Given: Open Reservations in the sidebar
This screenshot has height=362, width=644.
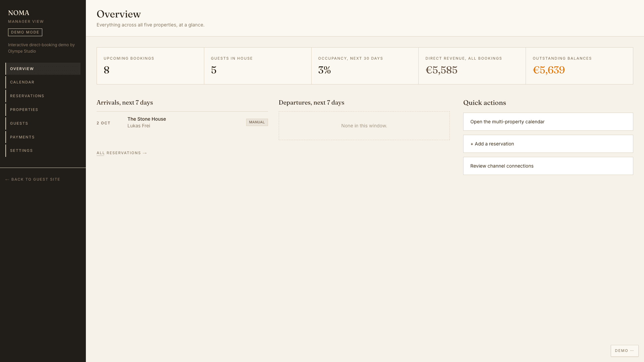Looking at the screenshot, I should pos(43,96).
